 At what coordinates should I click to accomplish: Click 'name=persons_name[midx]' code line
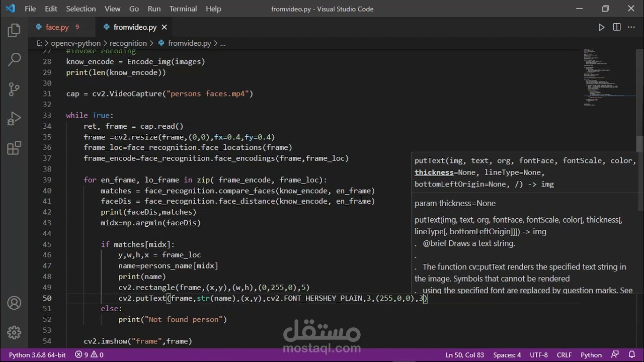coord(168,265)
